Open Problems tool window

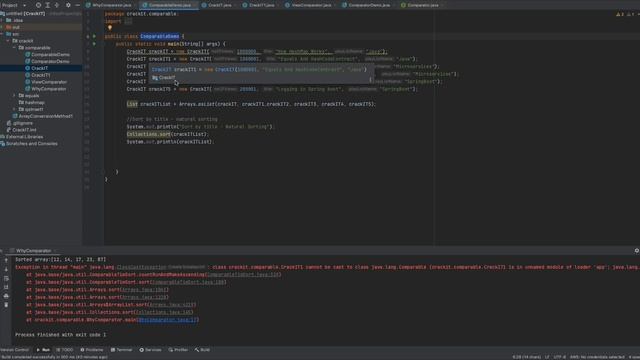(92, 350)
